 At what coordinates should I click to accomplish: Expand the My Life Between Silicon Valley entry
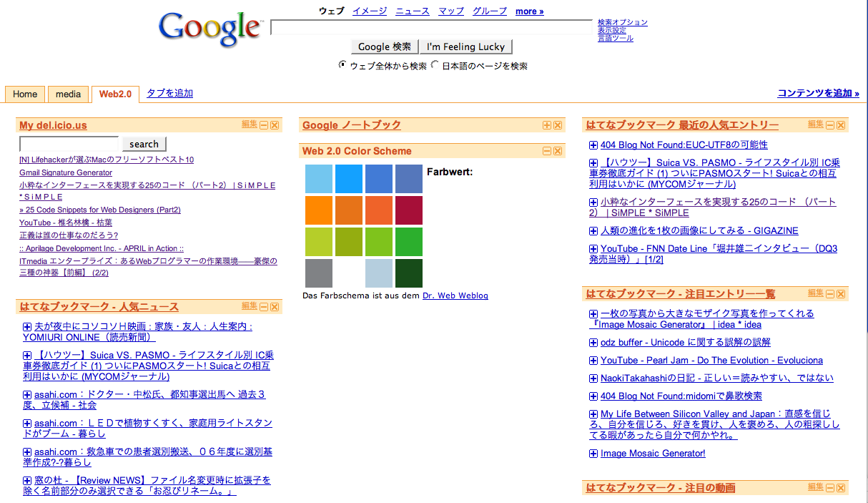pyautogui.click(x=593, y=414)
